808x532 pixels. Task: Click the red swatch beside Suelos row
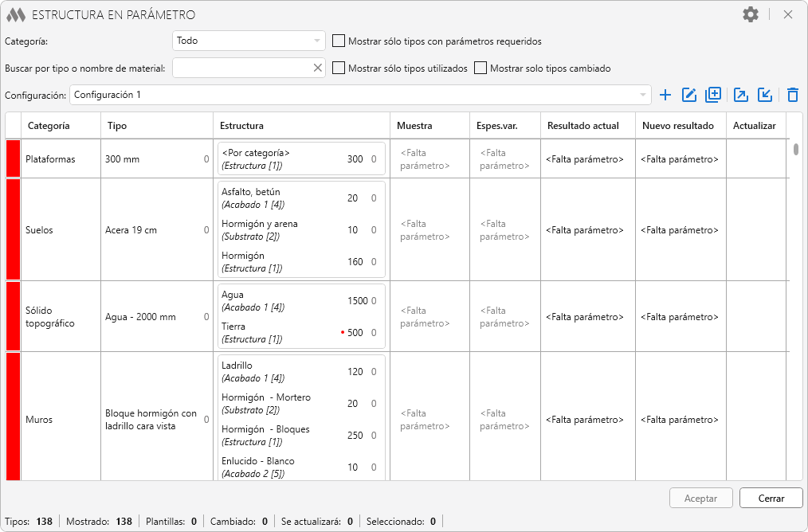[13, 229]
